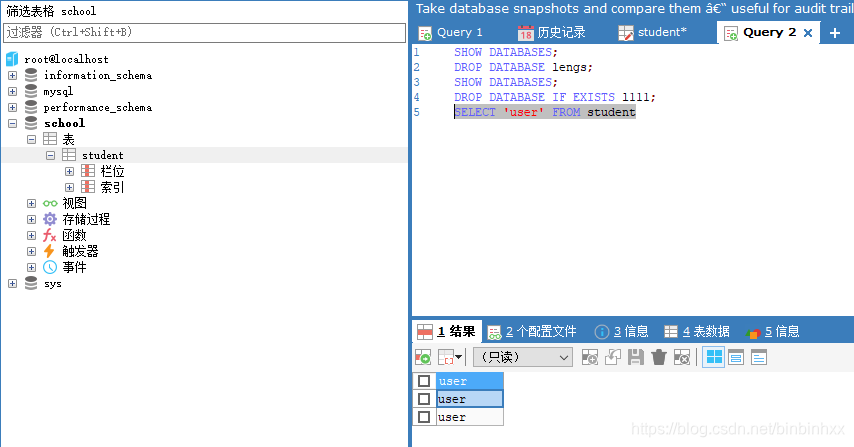Click the information_schema database icon
This screenshot has height=447, width=854.
[x=31, y=75]
